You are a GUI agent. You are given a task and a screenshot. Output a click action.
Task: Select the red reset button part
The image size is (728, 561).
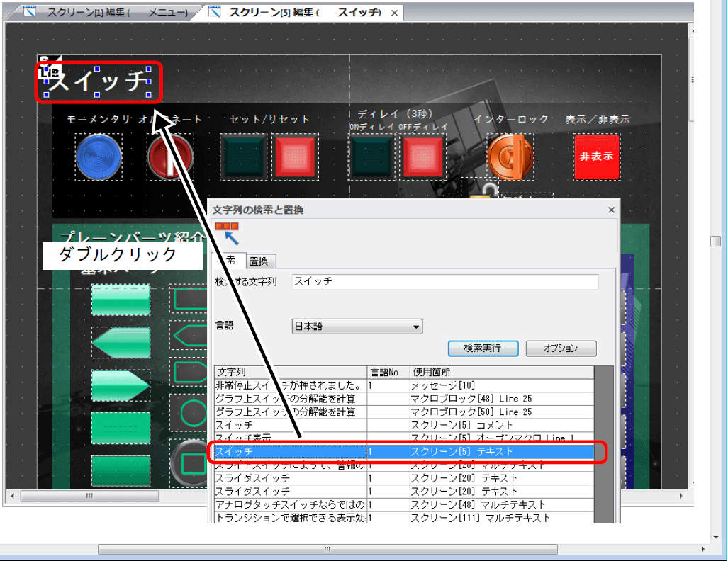[x=296, y=157]
